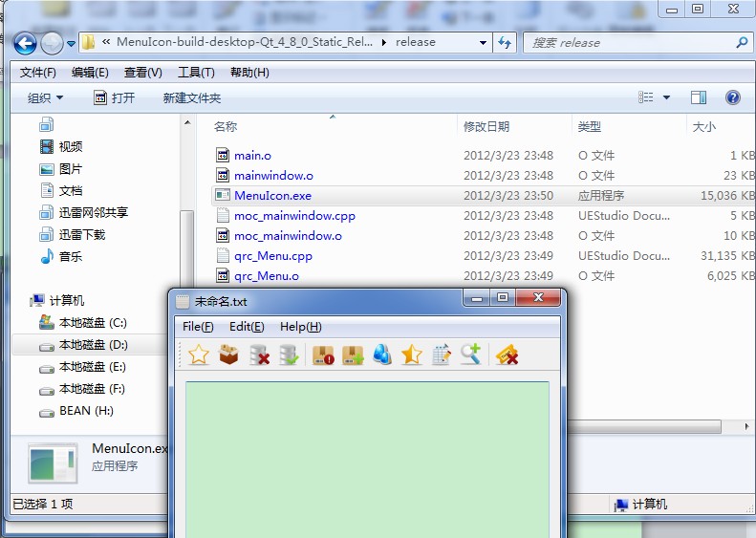
Task: Sort files by 类型 column header
Action: [589, 126]
